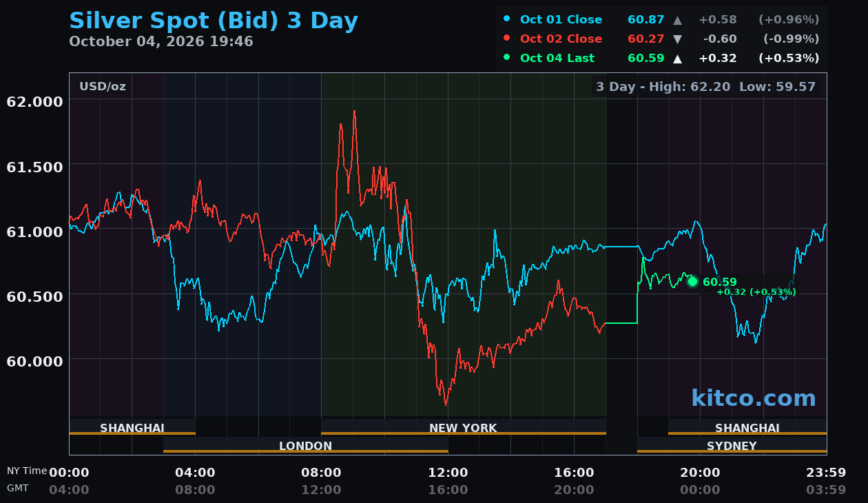The image size is (868, 503).
Task: Click the green current price marker dot
Action: click(692, 281)
